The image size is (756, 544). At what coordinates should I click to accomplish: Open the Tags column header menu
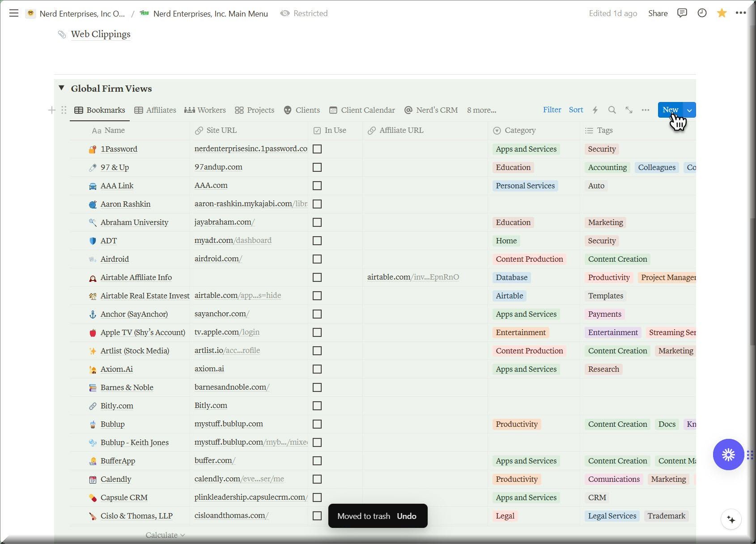click(638, 131)
